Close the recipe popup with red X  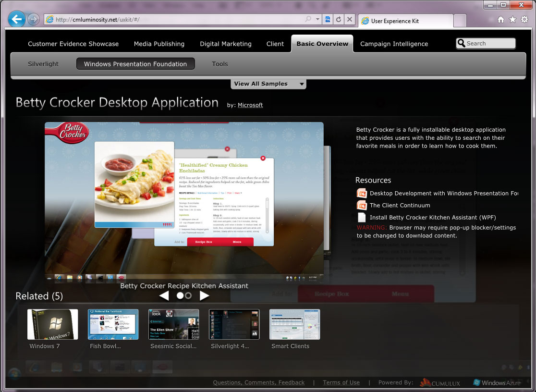263,158
